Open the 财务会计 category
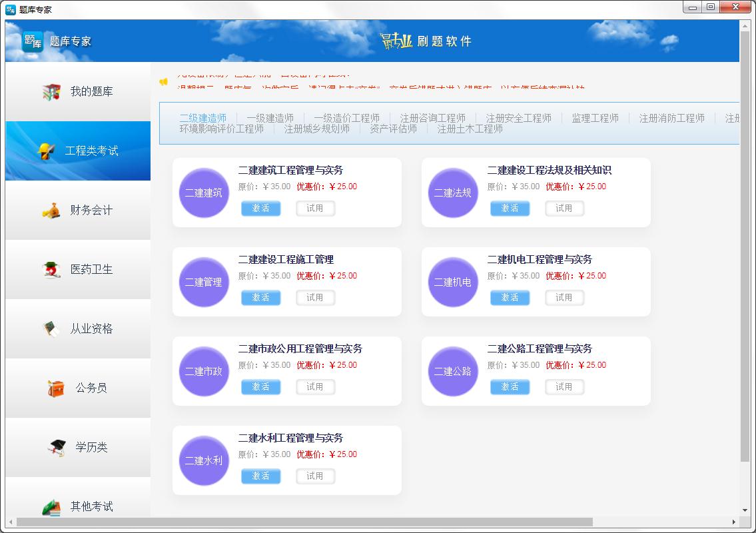 (x=77, y=210)
